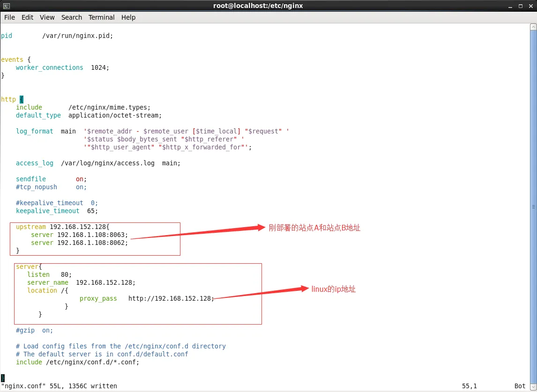Click the upstream keyword in the config
Viewport: 537px width, 392px height.
[x=31, y=227]
